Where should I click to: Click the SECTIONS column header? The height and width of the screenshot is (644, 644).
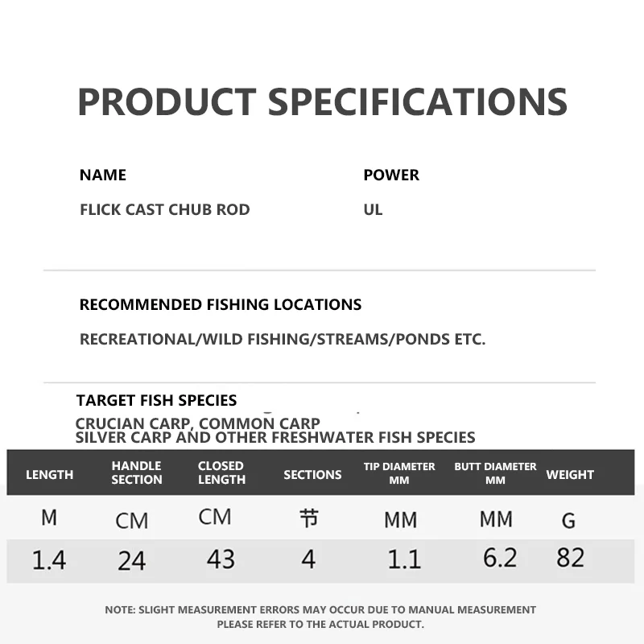[x=312, y=474]
